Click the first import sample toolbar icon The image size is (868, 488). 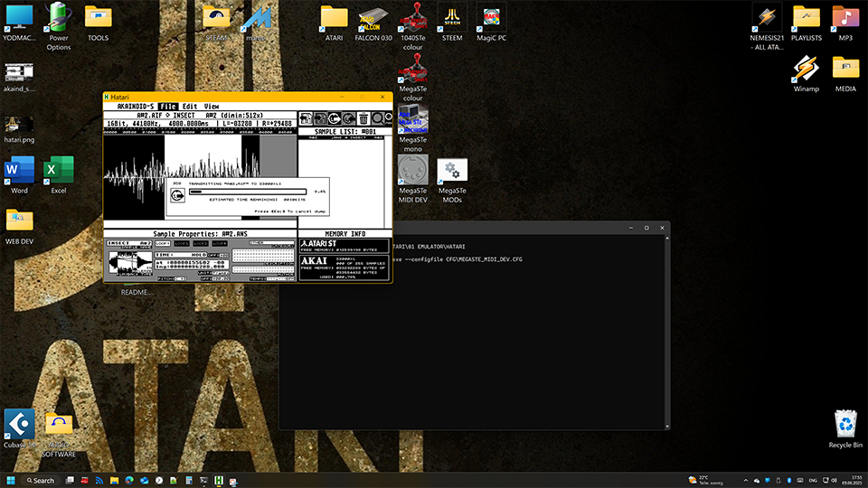[306, 118]
